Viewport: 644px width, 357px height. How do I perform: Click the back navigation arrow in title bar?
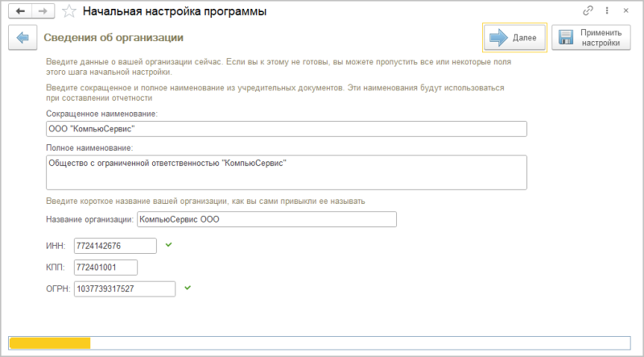[x=20, y=12]
